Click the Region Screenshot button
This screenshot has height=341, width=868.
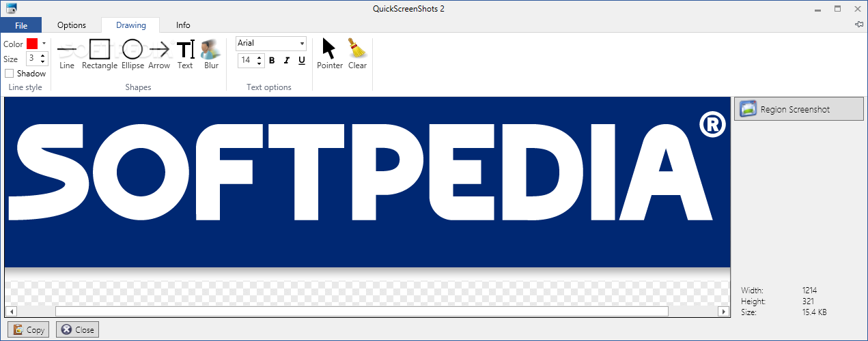click(x=799, y=109)
